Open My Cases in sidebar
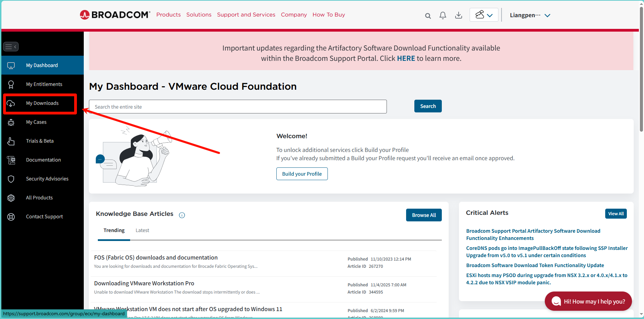 pyautogui.click(x=43, y=122)
